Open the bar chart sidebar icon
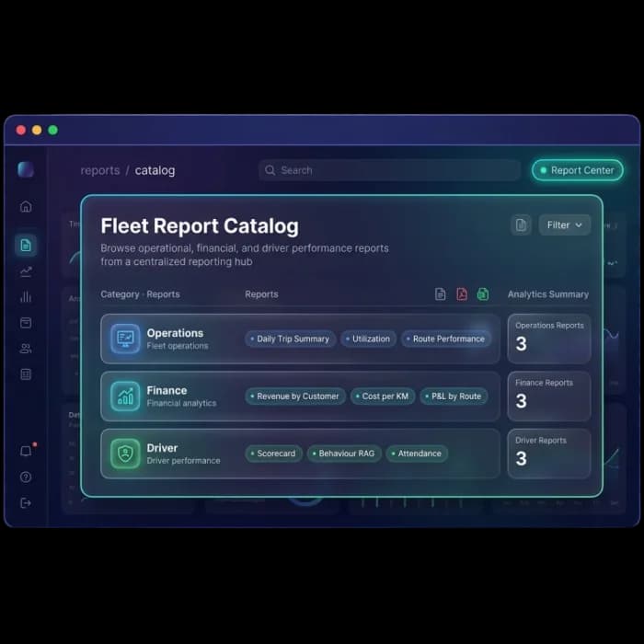The image size is (644, 644). coord(26,297)
